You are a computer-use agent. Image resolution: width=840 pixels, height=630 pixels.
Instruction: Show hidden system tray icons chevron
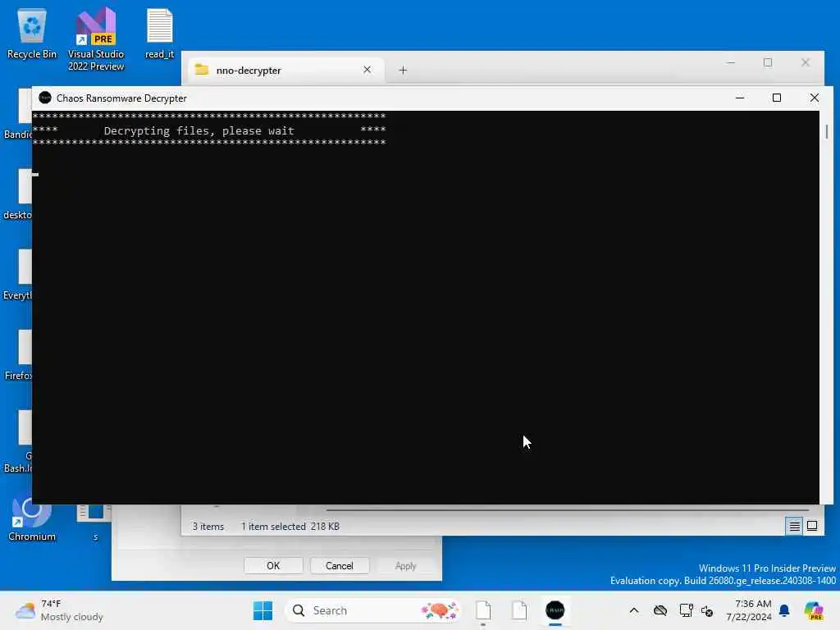pos(634,610)
